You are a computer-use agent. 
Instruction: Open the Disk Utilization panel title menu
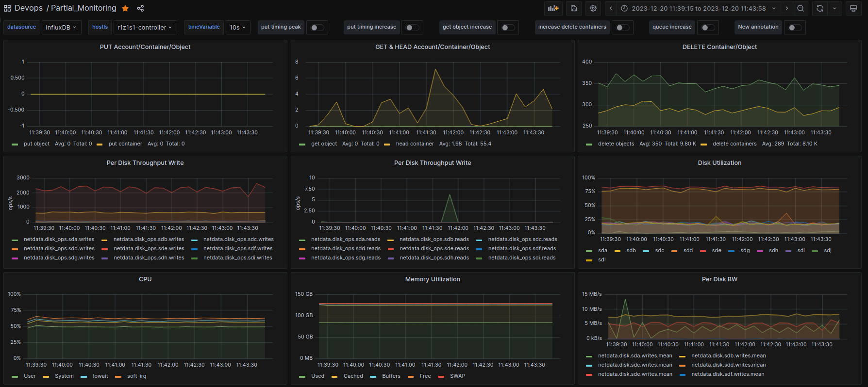coord(719,163)
